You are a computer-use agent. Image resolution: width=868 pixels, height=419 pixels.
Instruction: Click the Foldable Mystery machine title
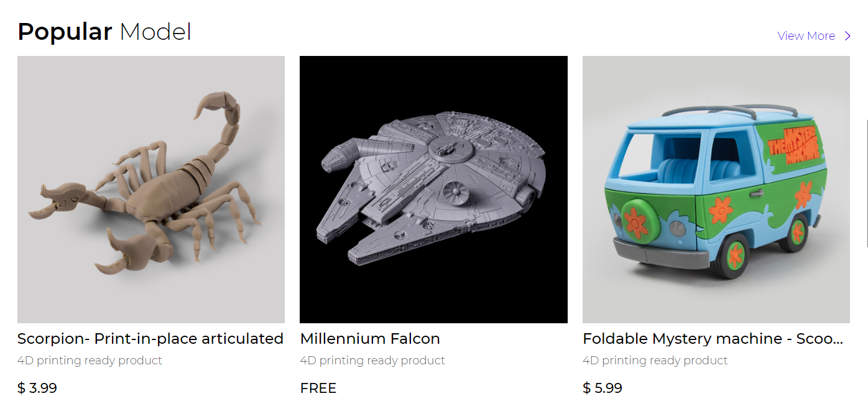[713, 339]
